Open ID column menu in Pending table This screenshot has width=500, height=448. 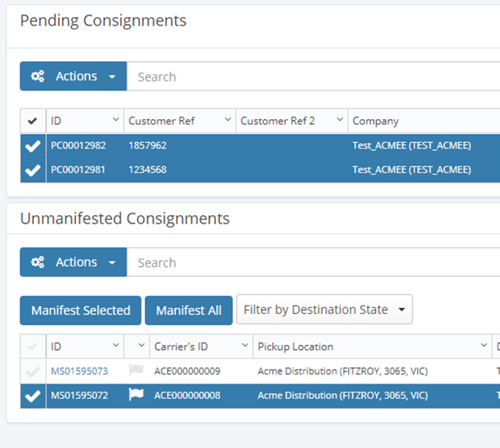pos(116,121)
